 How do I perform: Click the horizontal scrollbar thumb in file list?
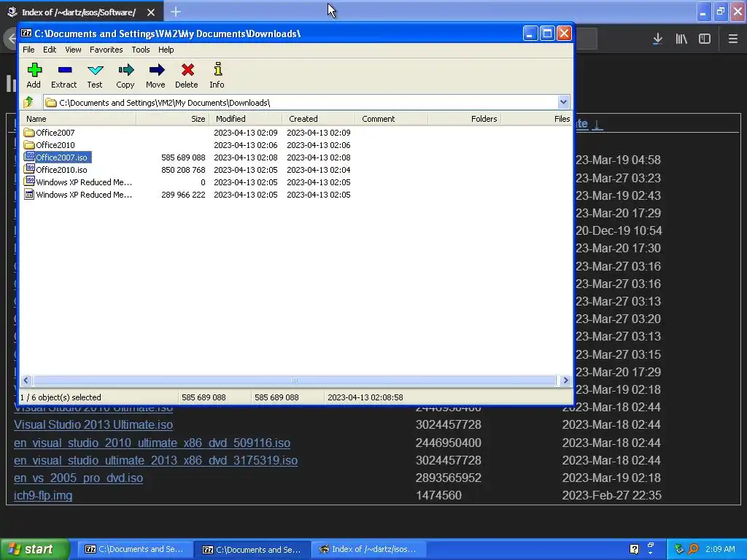pyautogui.click(x=295, y=381)
